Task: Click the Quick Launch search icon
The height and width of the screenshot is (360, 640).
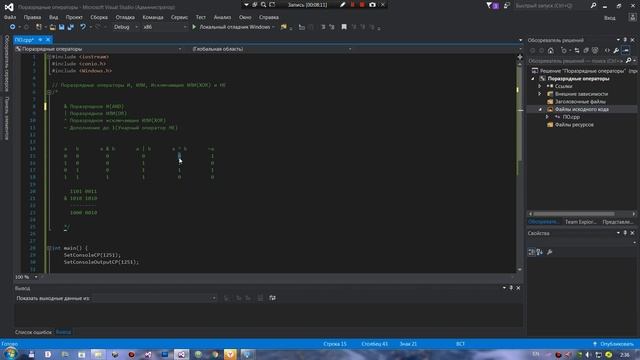Action: click(x=593, y=5)
